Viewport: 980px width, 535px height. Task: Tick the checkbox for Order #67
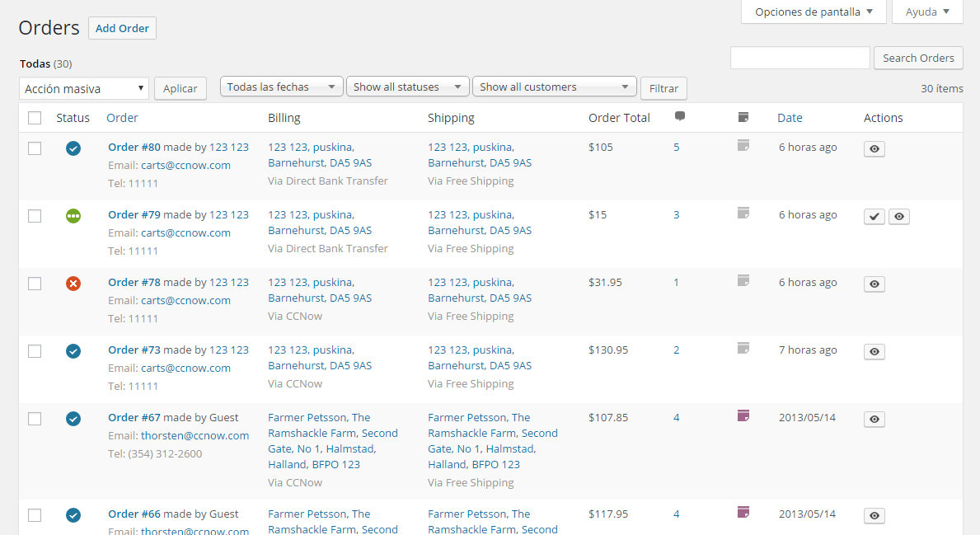point(35,418)
